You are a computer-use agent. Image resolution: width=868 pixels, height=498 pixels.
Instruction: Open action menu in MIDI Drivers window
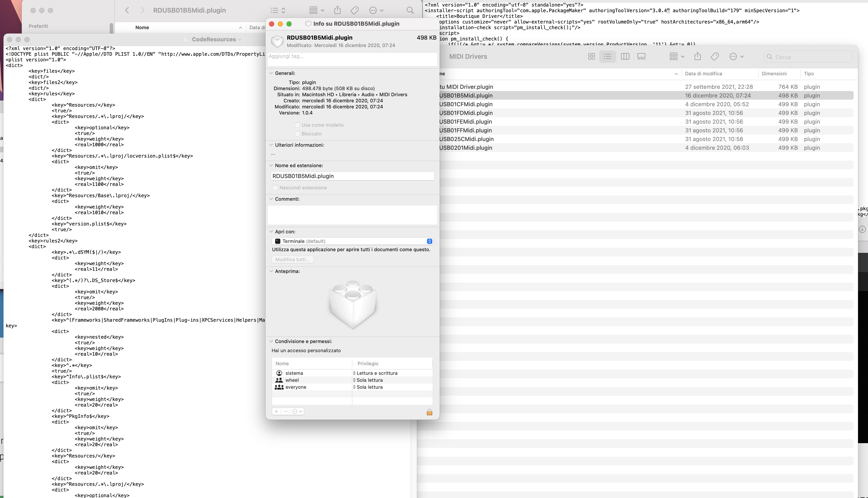point(736,56)
